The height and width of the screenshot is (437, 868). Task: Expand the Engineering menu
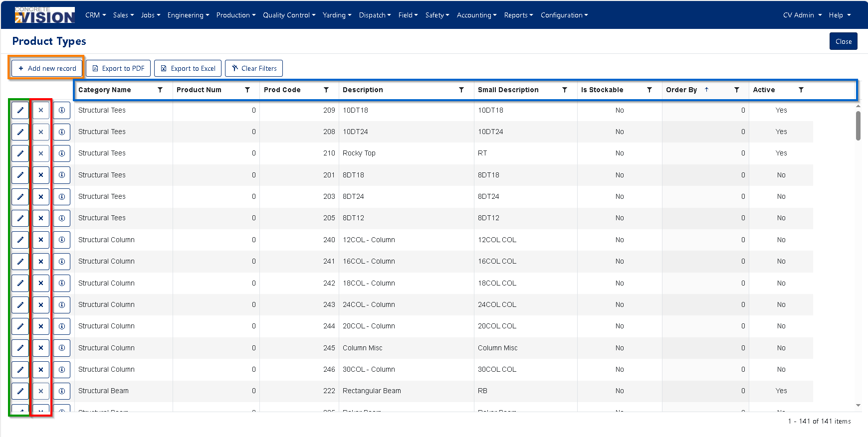pos(188,15)
